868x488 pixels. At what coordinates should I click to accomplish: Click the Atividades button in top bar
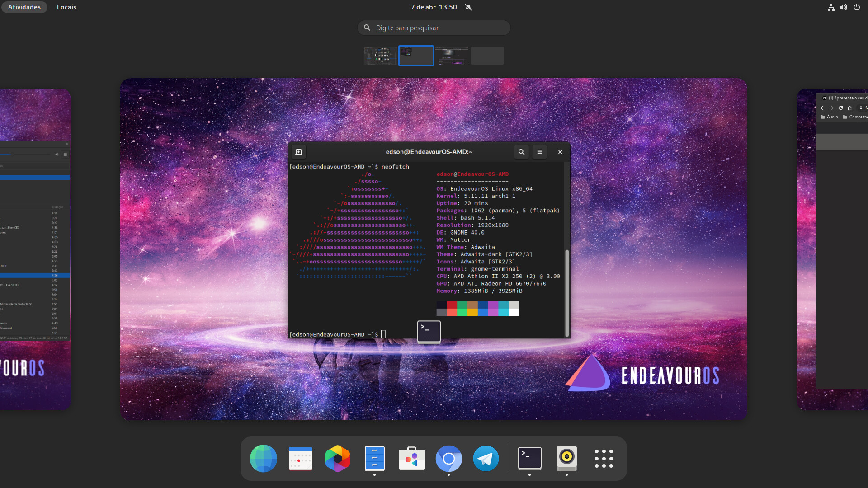24,7
